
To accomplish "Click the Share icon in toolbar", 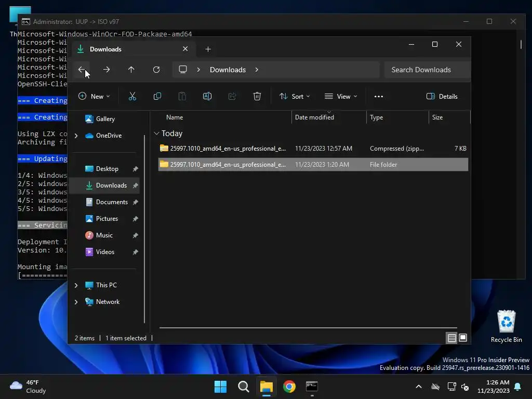I will (232, 96).
